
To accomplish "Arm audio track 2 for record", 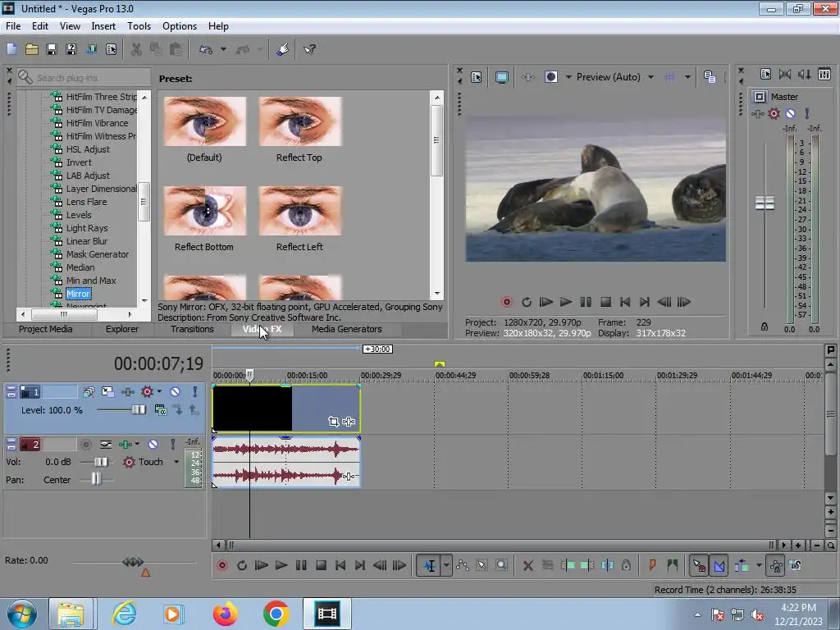I will click(85, 444).
